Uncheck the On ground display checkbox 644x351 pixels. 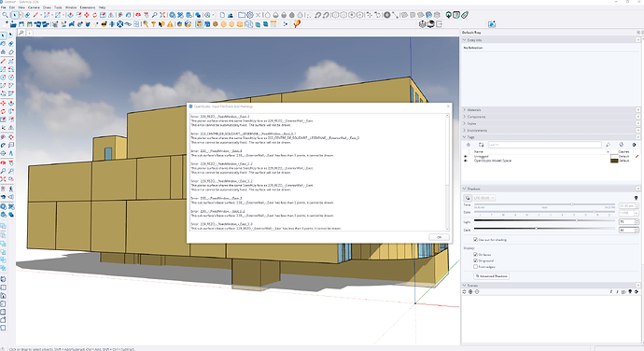pyautogui.click(x=475, y=261)
